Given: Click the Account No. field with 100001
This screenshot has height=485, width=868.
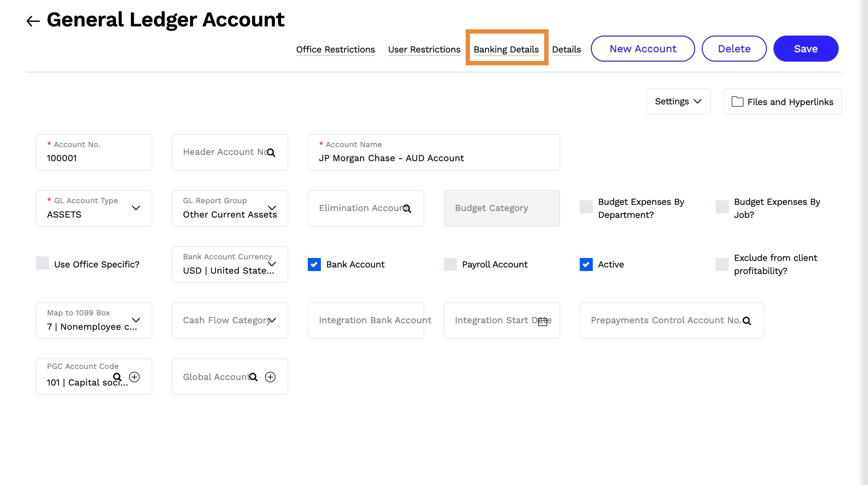Looking at the screenshot, I should point(94,152).
